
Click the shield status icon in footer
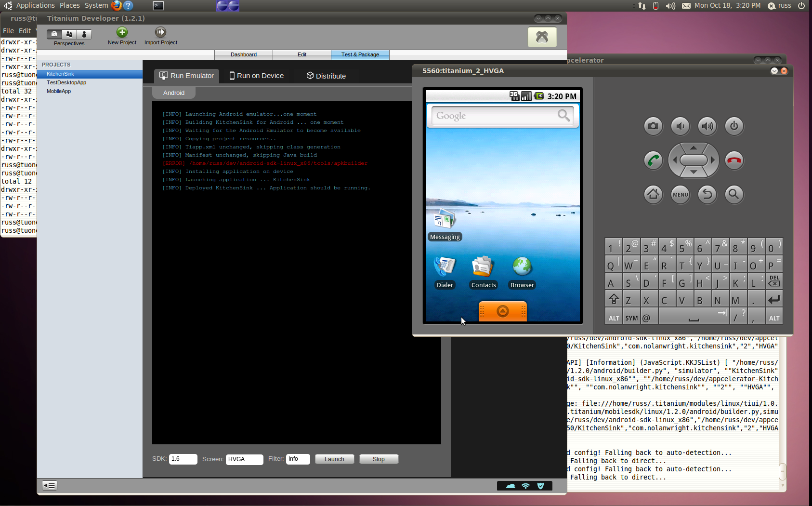click(x=540, y=486)
